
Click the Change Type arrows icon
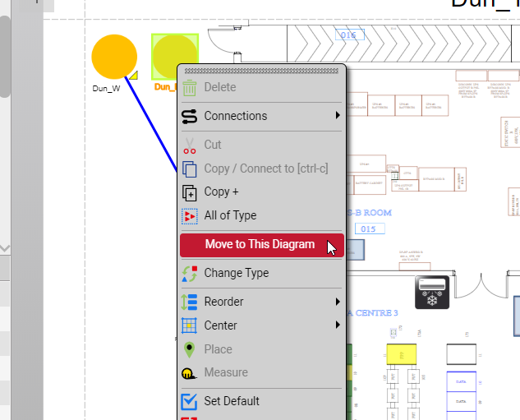[x=190, y=274]
